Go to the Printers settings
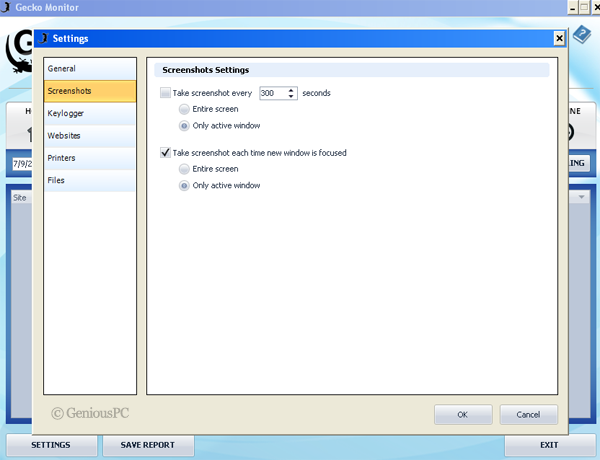Viewport: 600px width, 460px height. coord(90,158)
